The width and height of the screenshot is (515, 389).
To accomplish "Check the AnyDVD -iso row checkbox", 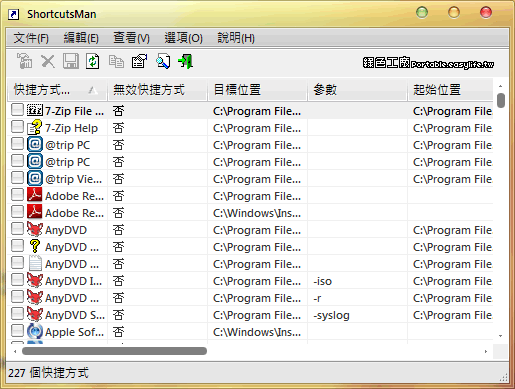I will pos(17,280).
